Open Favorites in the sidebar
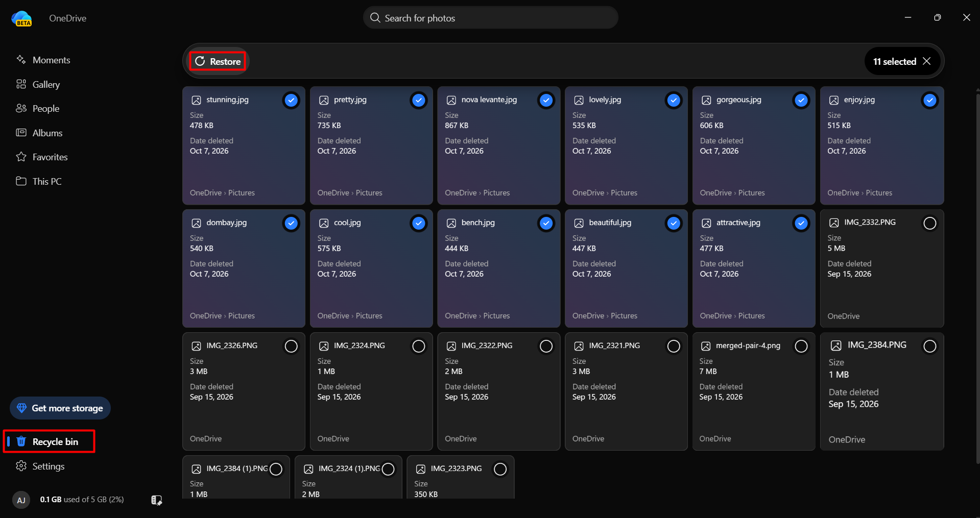Screen dimensions: 980x518 coord(41,157)
